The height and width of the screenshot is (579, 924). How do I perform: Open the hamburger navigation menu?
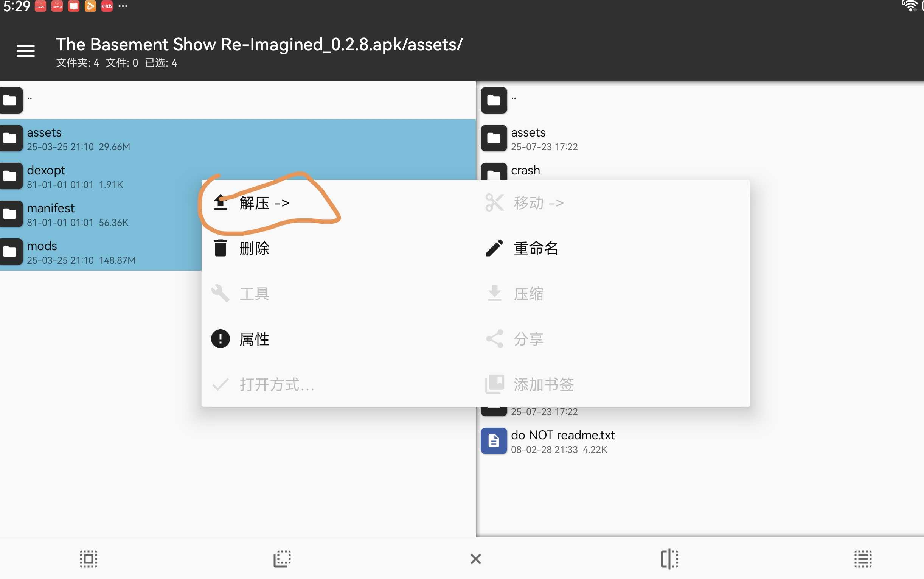26,51
